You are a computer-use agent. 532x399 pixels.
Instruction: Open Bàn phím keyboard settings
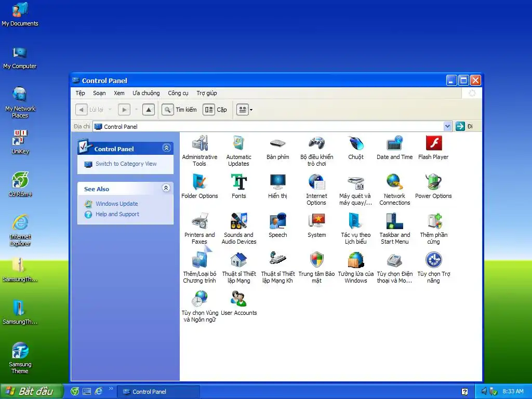point(277,148)
